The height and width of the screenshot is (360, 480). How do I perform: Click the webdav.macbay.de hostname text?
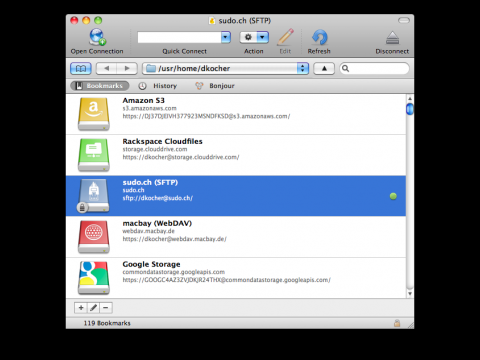148,231
